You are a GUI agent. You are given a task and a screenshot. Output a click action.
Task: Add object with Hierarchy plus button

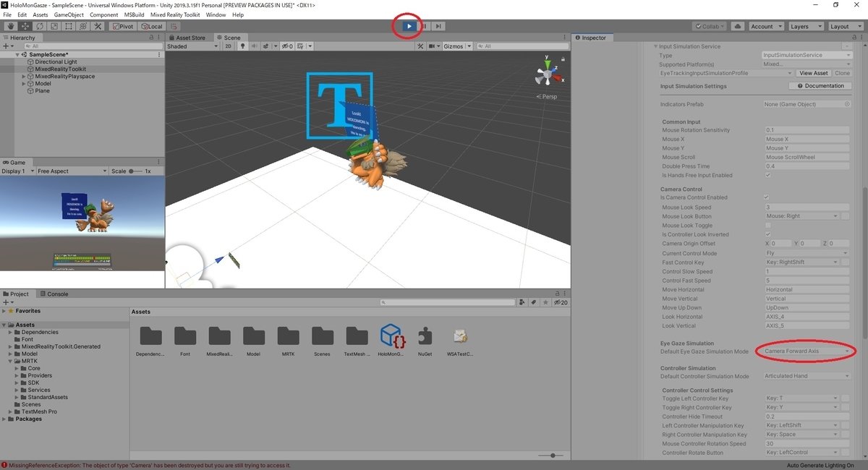[x=9, y=46]
